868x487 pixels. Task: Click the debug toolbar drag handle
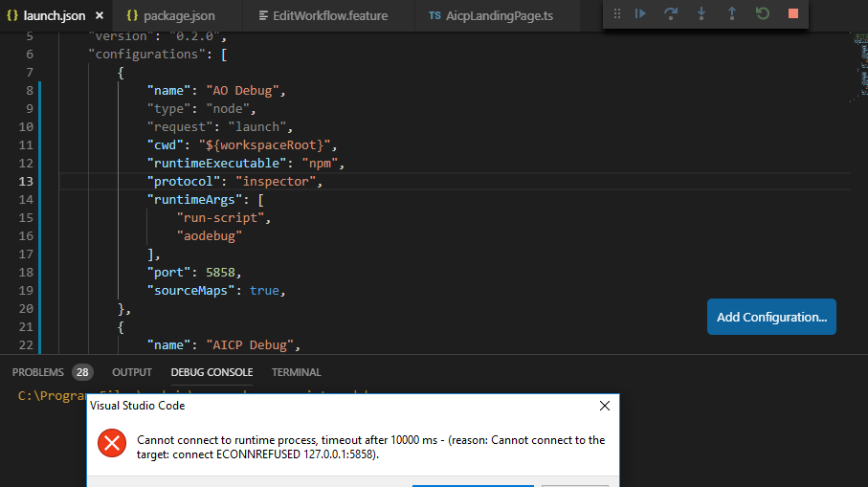[x=616, y=13]
